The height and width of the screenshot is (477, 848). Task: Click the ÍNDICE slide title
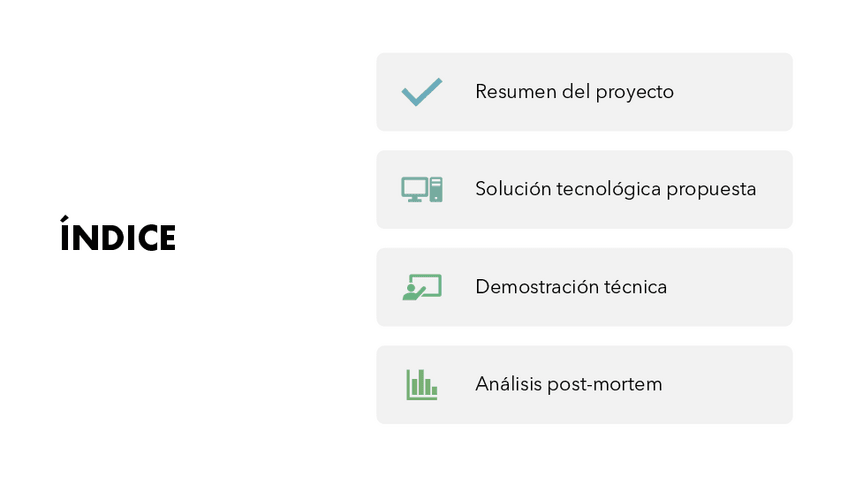coord(118,238)
